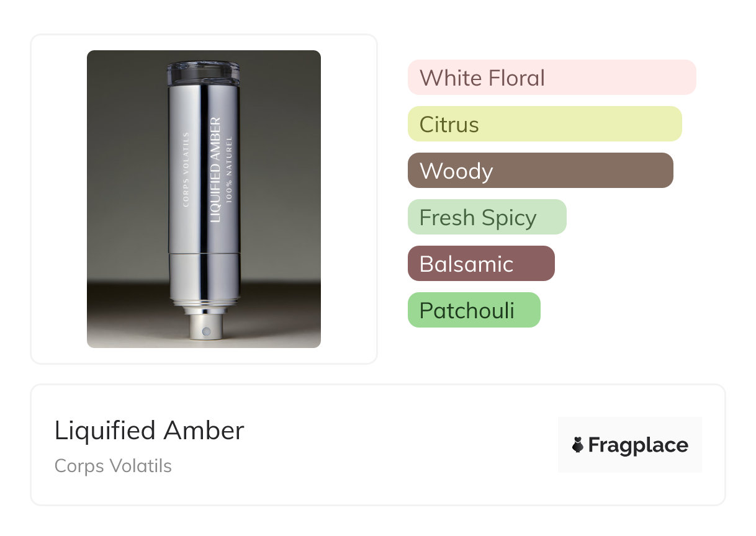Select the Fresh Spicy accord bar
This screenshot has height=536, width=756.
(487, 217)
